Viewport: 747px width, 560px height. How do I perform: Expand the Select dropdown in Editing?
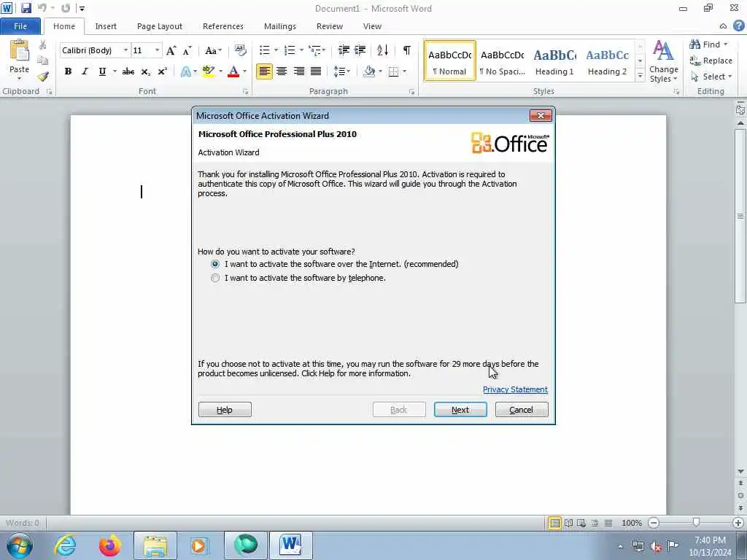pos(711,76)
